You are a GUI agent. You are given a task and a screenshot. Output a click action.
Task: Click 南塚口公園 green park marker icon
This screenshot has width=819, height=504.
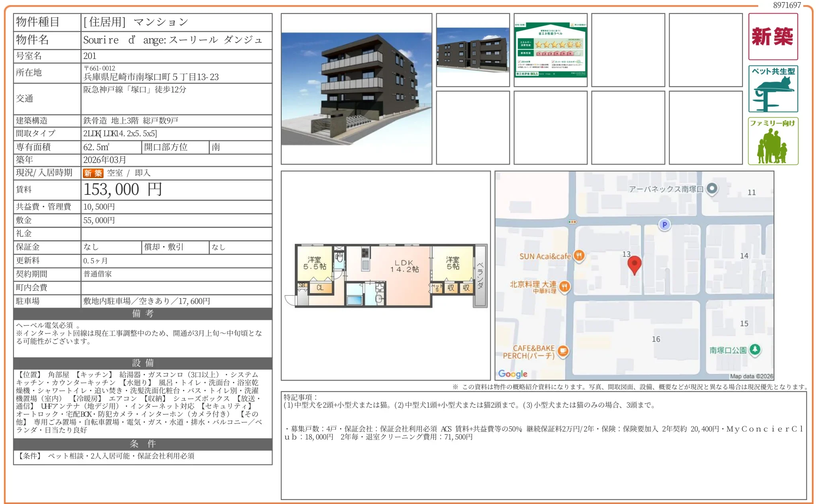coord(755,350)
